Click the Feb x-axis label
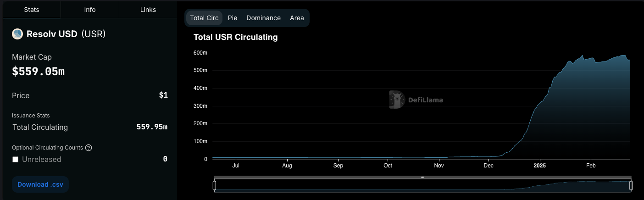This screenshot has width=644, height=200. pyautogui.click(x=591, y=166)
